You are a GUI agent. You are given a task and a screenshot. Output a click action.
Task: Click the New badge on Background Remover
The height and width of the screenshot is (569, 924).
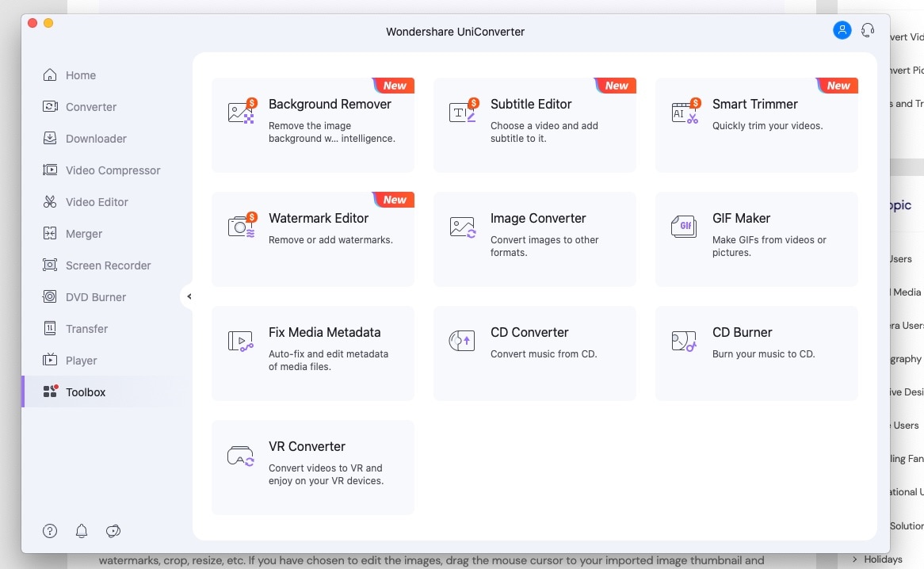[x=394, y=86]
